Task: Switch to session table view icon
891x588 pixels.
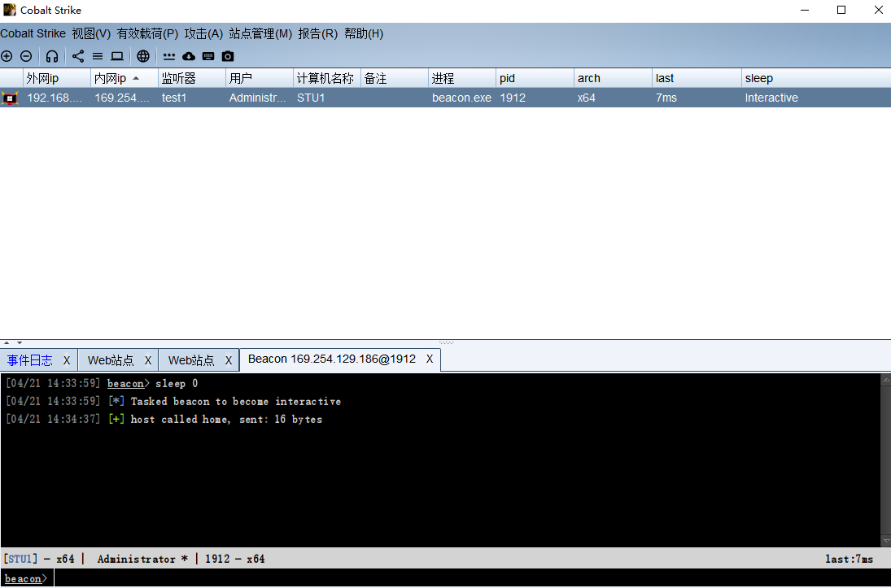Action: [x=98, y=56]
